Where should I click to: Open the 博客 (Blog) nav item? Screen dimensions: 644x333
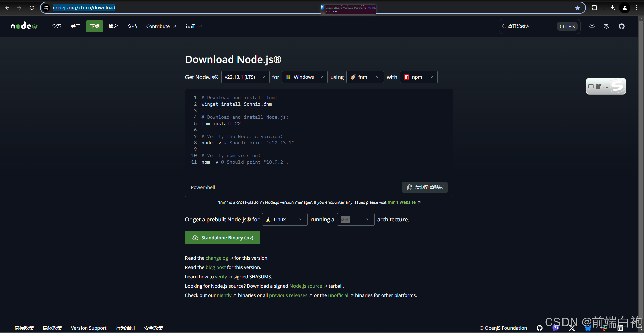point(113,26)
